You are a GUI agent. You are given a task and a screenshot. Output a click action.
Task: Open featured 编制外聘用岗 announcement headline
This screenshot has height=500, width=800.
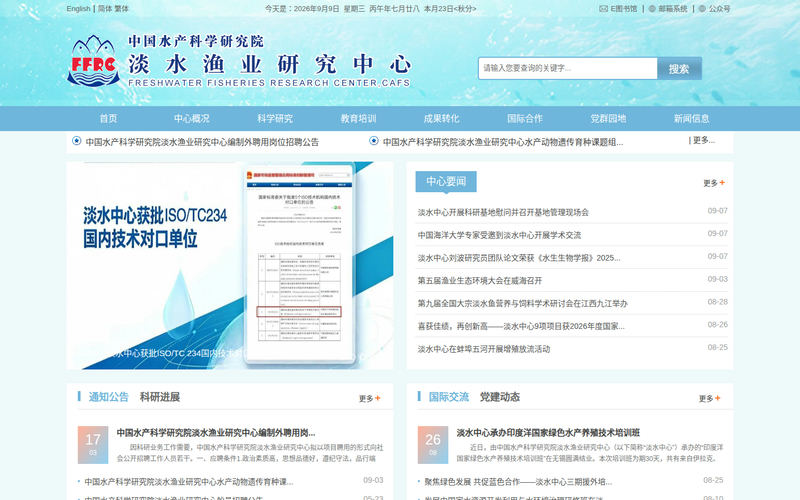[x=216, y=433]
